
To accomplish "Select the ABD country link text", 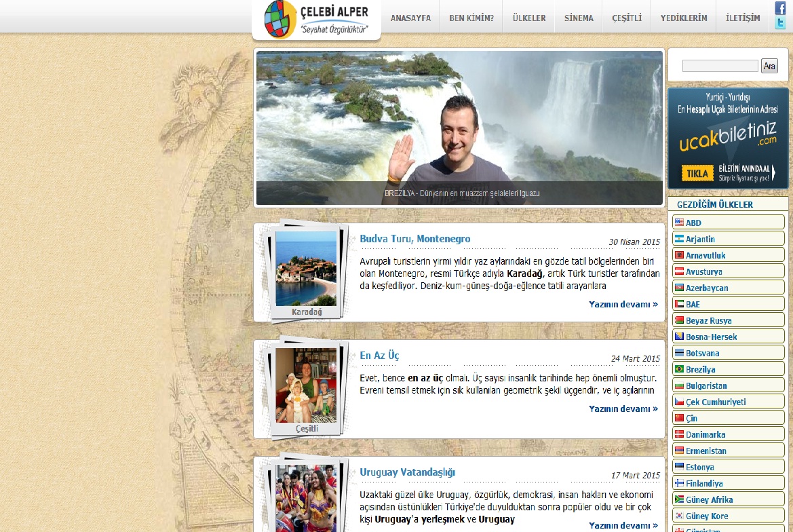I will click(x=693, y=223).
